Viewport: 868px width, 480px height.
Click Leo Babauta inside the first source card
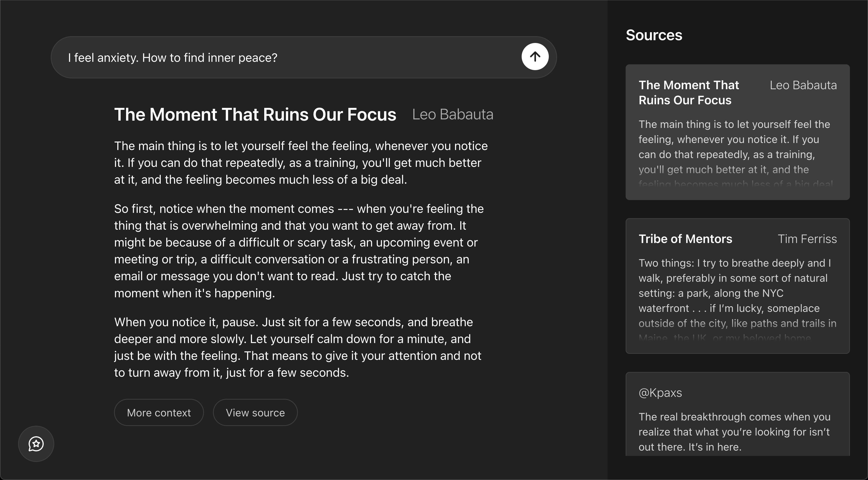coord(803,85)
